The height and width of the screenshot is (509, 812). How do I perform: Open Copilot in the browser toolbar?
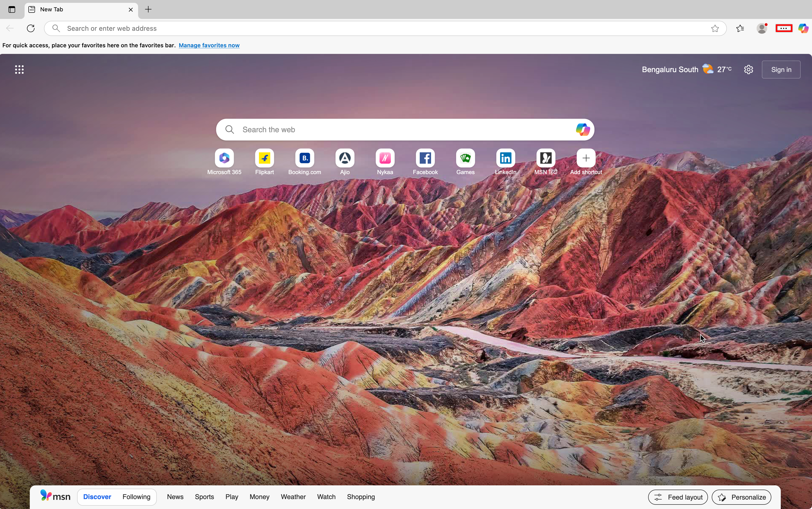coord(803,29)
